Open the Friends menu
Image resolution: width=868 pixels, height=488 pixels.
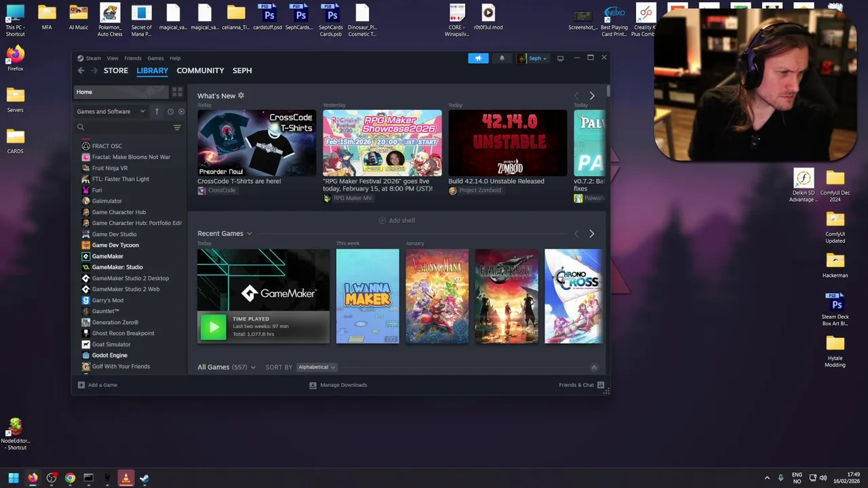pyautogui.click(x=133, y=58)
